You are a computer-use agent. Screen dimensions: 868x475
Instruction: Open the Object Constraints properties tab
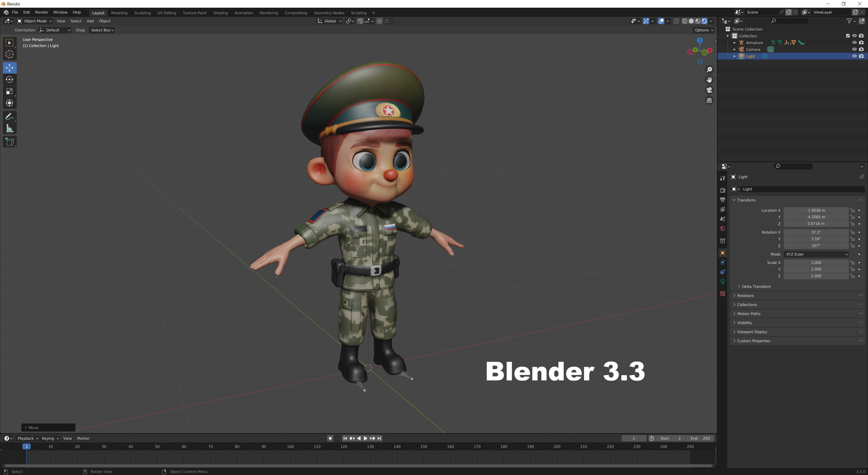pos(722,272)
